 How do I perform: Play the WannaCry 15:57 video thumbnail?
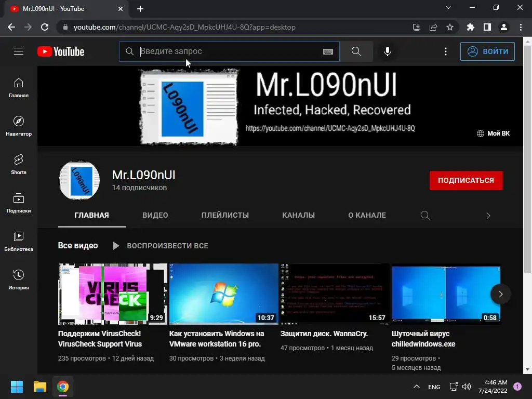coord(335,294)
